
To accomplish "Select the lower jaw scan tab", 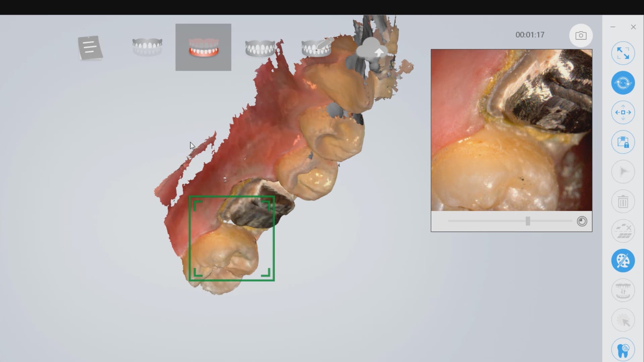I will point(203,47).
